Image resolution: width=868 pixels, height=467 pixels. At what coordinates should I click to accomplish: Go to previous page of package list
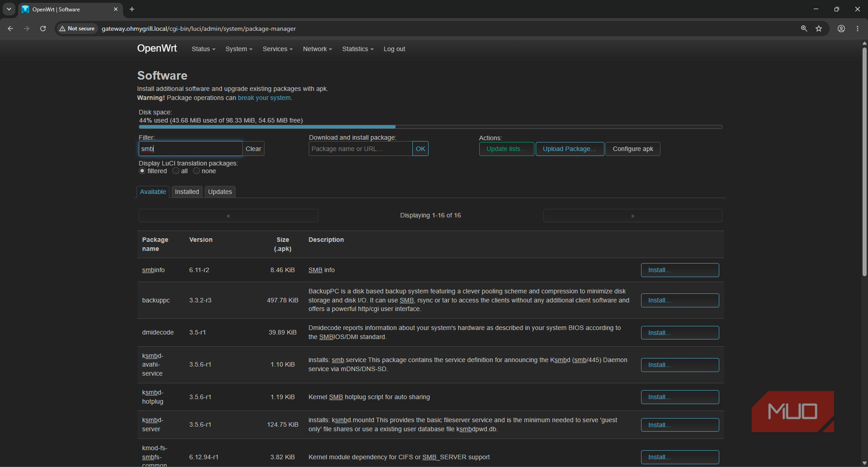pyautogui.click(x=228, y=216)
